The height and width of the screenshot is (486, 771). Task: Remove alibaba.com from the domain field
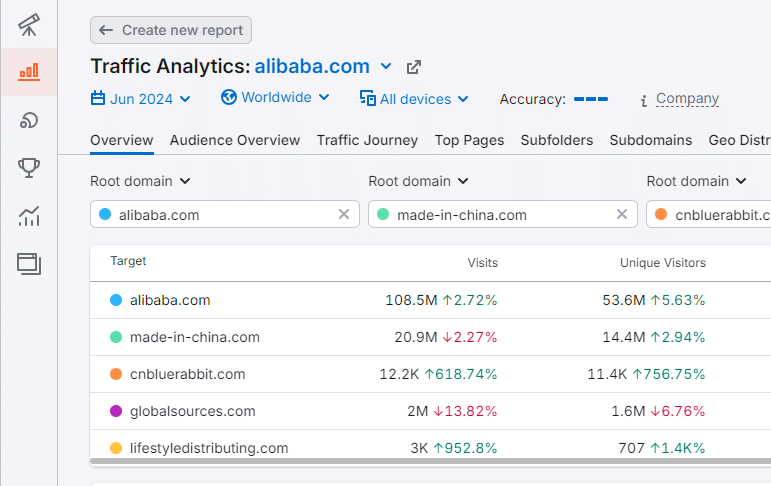[x=344, y=214]
